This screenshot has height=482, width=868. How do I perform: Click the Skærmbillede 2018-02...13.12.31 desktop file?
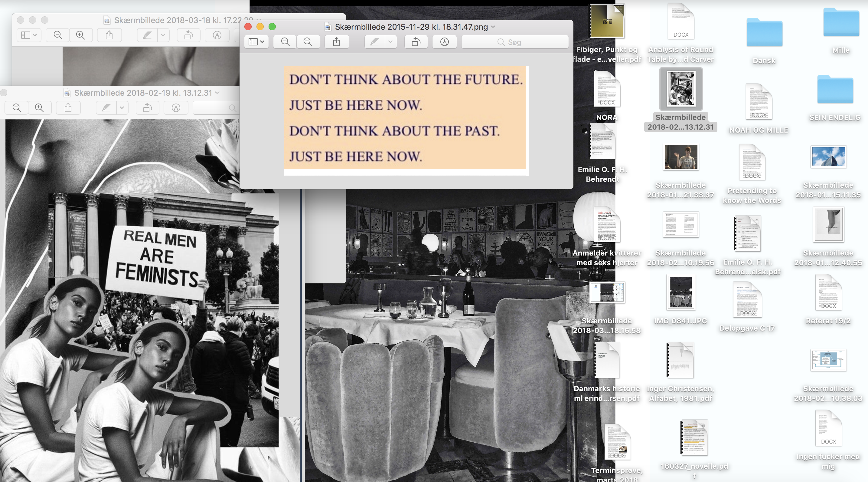(681, 89)
